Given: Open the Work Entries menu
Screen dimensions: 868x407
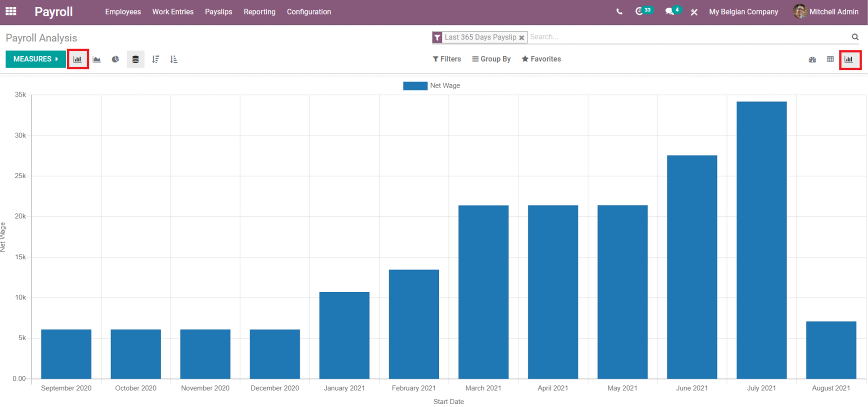Looking at the screenshot, I should (x=173, y=12).
